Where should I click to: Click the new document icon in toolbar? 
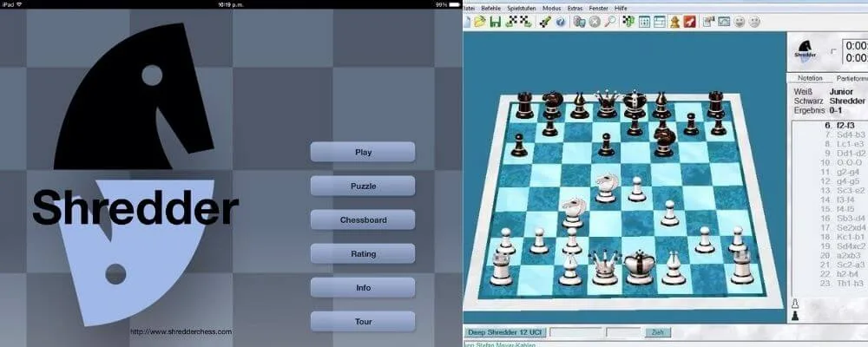coord(467,22)
